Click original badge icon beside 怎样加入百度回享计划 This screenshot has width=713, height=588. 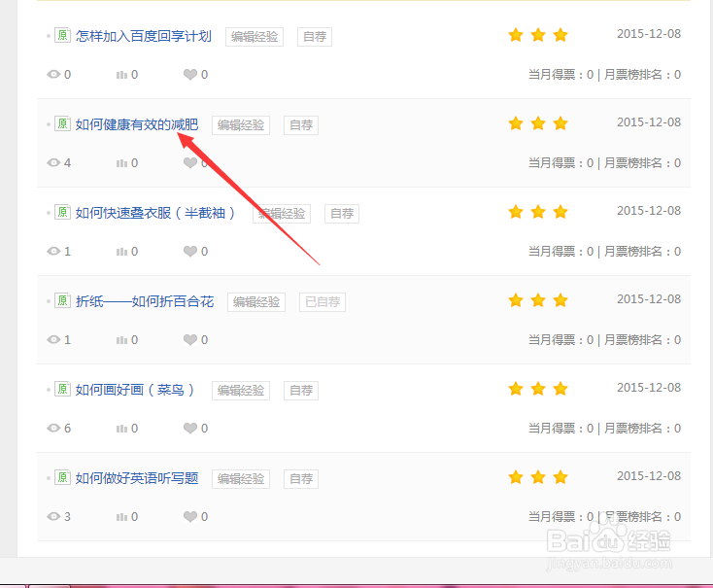tap(62, 35)
